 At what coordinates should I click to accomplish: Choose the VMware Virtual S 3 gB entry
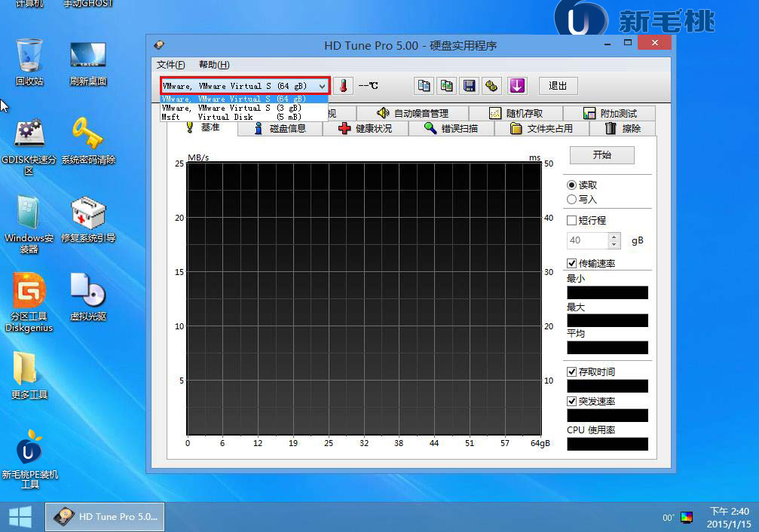pos(244,108)
